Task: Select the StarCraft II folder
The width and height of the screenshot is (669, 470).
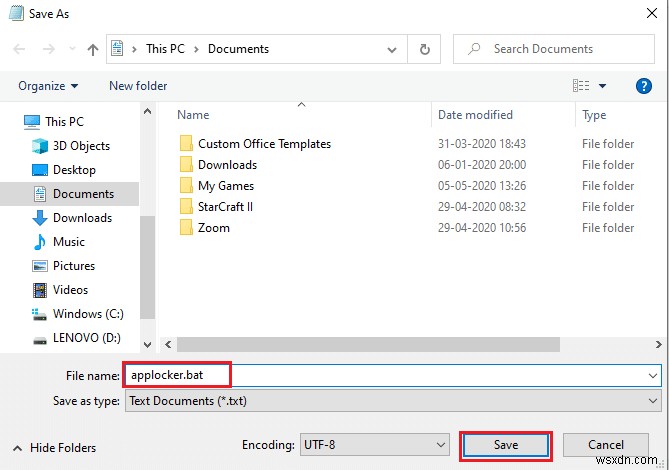Action: [225, 207]
